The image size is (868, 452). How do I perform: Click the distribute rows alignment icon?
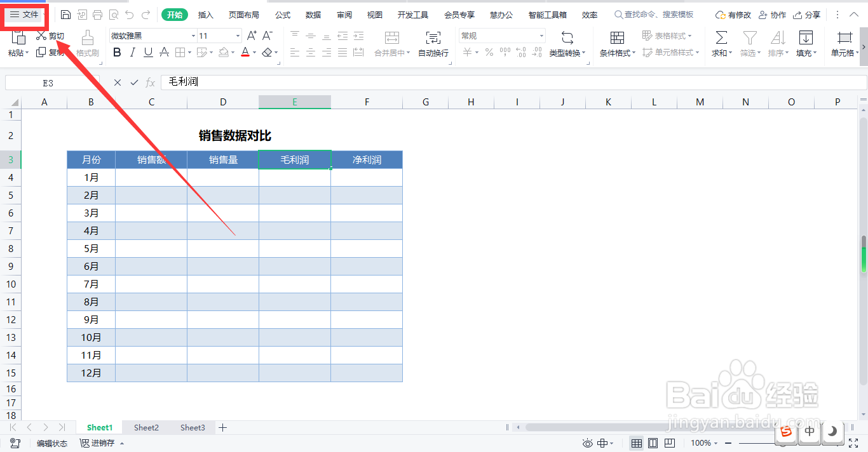click(358, 53)
